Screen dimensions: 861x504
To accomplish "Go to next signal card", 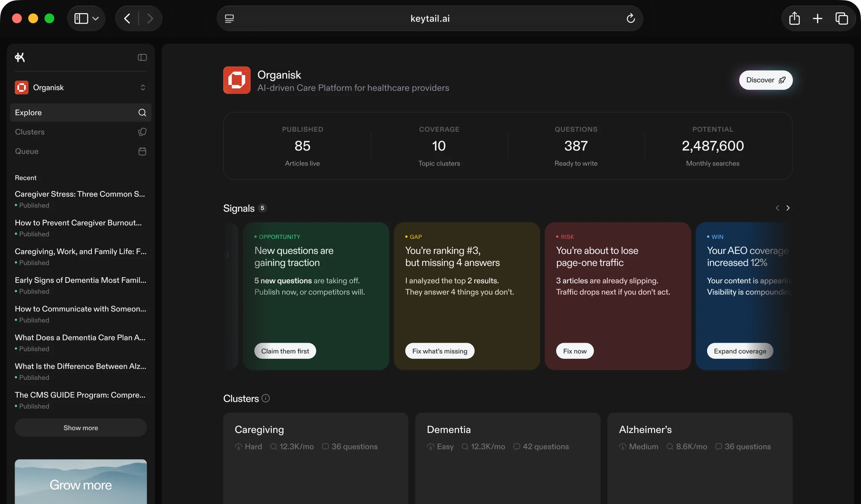I will point(788,208).
